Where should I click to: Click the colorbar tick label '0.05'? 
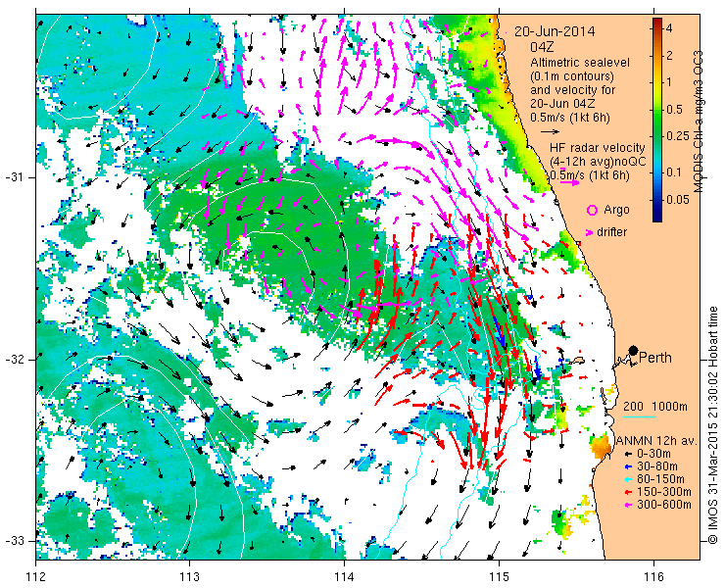[677, 199]
